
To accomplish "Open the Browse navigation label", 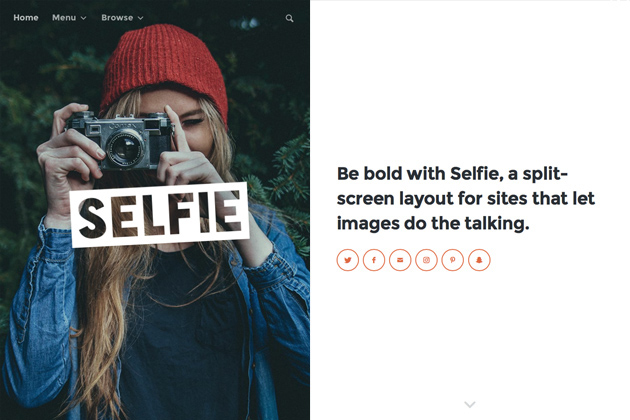I will (x=117, y=18).
